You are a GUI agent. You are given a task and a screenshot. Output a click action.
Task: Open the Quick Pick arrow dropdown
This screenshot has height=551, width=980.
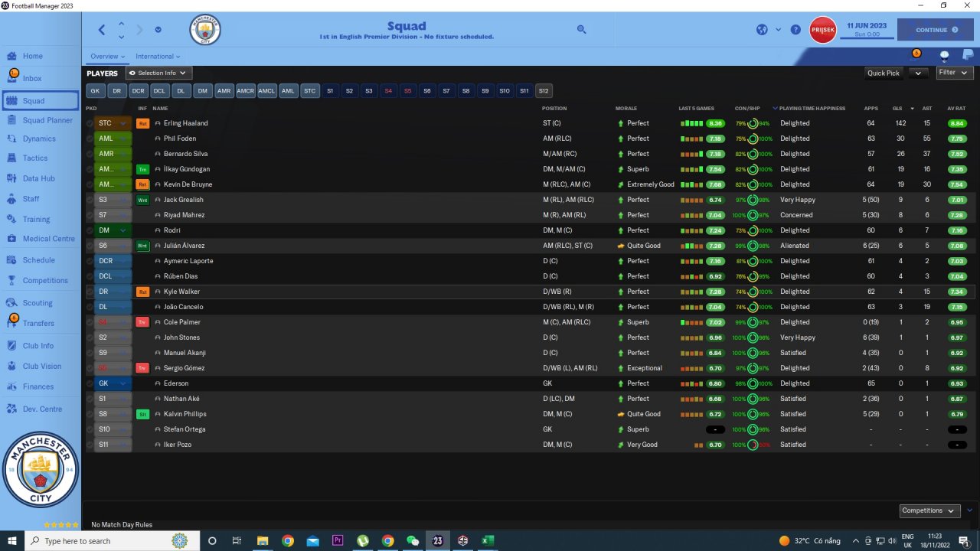coord(918,73)
